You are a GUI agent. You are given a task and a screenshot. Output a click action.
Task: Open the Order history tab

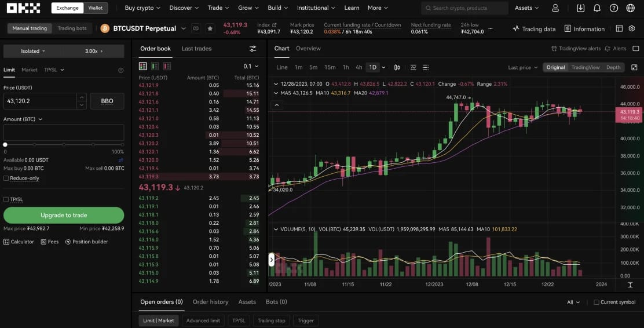click(x=210, y=302)
